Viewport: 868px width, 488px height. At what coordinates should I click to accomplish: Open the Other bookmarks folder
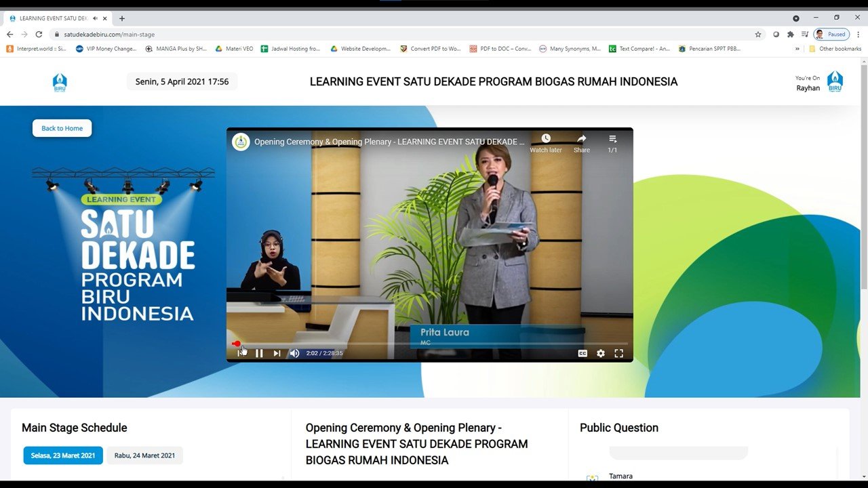[x=835, y=49]
